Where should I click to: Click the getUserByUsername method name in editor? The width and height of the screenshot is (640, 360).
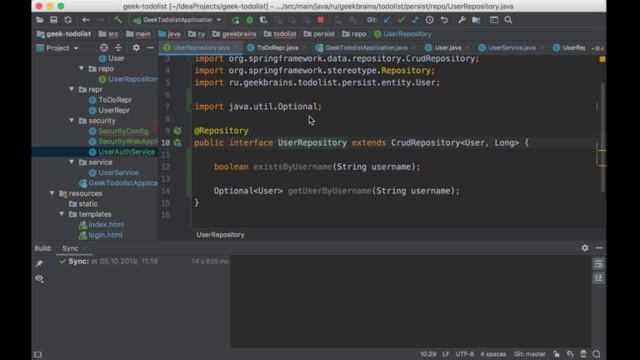(x=329, y=191)
